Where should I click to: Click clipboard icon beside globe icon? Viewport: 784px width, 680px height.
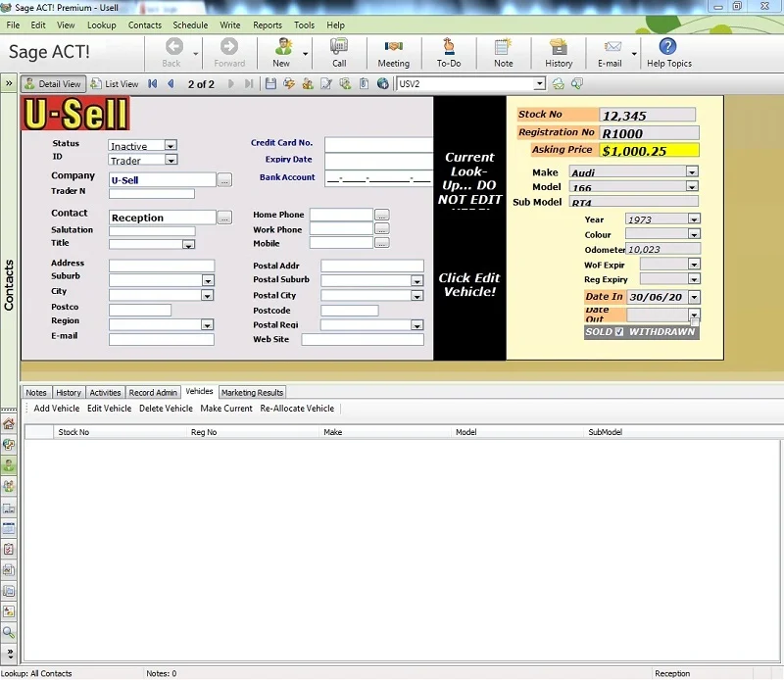click(364, 84)
